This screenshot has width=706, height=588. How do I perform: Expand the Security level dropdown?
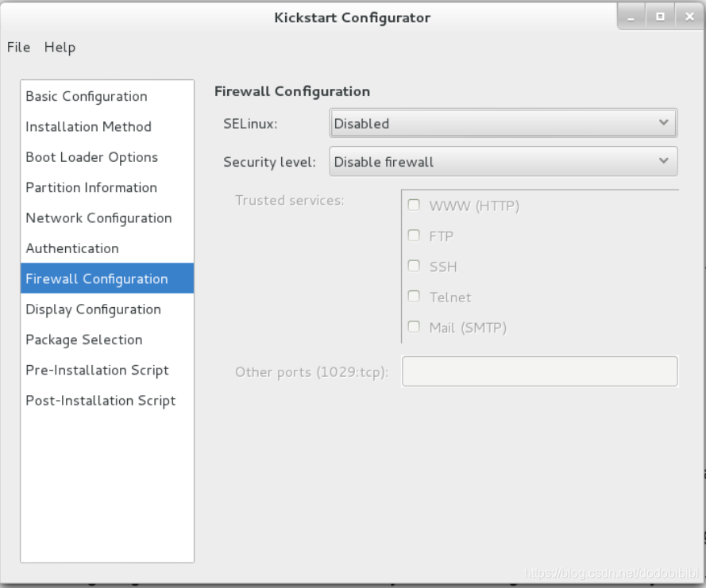coord(503,161)
